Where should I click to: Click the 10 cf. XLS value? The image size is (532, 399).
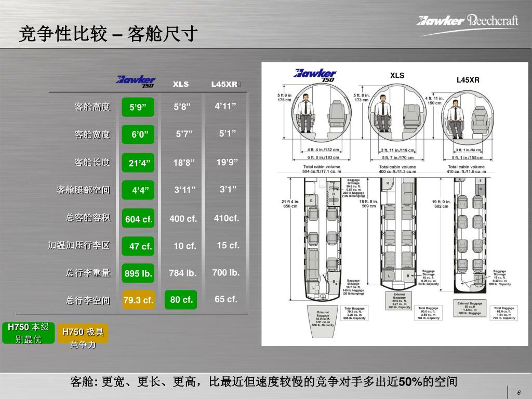click(x=185, y=246)
